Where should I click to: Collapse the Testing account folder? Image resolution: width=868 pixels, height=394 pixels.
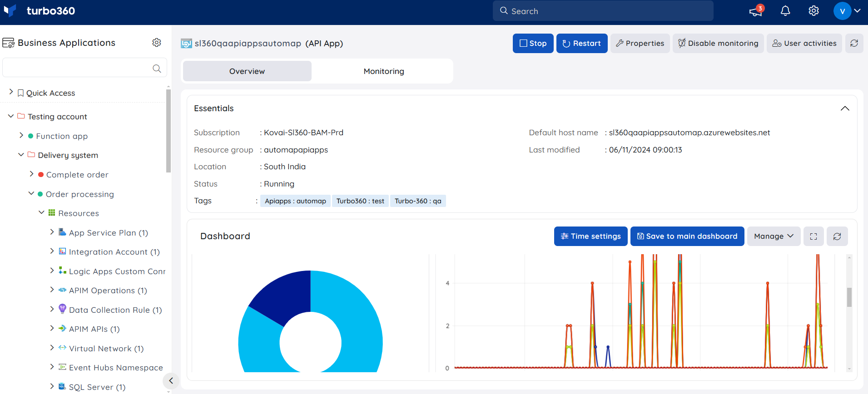point(11,116)
